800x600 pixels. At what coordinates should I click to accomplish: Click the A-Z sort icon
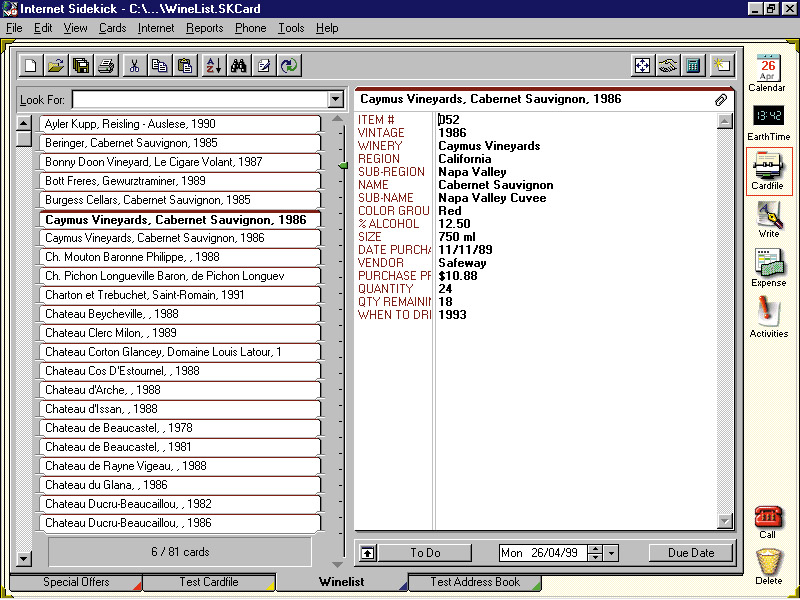(x=214, y=66)
